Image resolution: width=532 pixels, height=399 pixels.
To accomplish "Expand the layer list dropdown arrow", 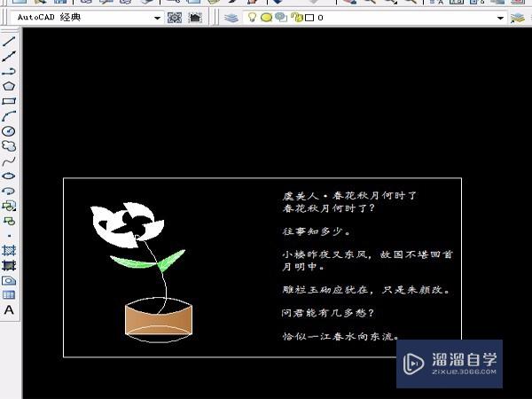I will tap(500, 18).
